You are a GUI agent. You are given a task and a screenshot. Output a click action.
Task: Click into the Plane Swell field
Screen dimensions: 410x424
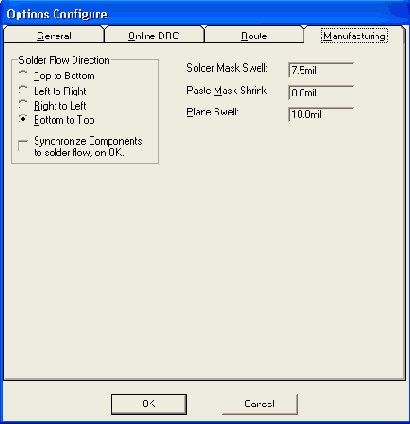point(321,114)
